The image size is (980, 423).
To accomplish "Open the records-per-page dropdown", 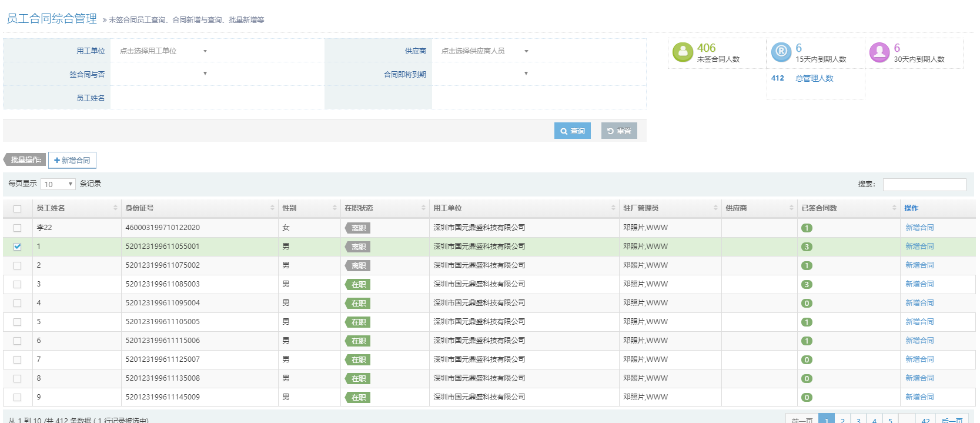I will [x=58, y=184].
